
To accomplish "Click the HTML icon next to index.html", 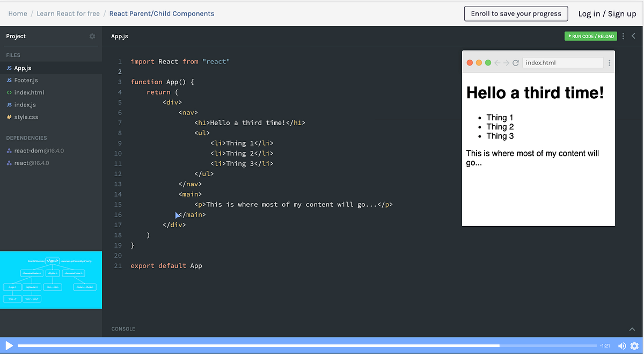I will (9, 92).
